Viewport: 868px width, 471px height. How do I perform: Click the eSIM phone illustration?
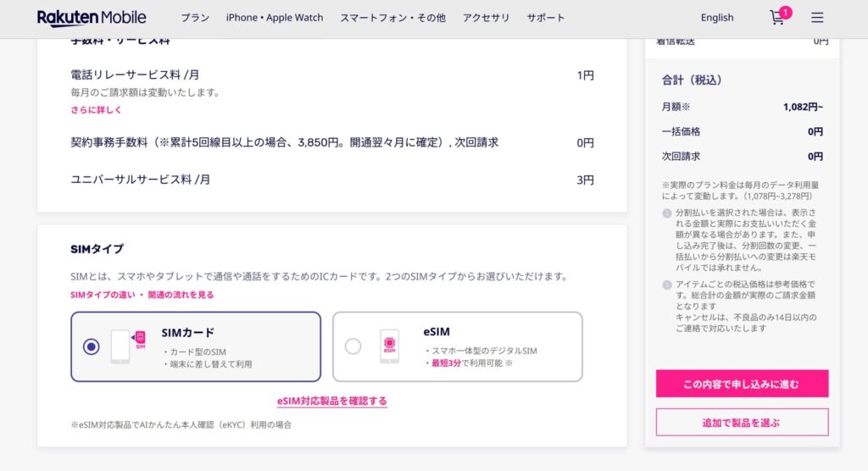[x=390, y=346]
